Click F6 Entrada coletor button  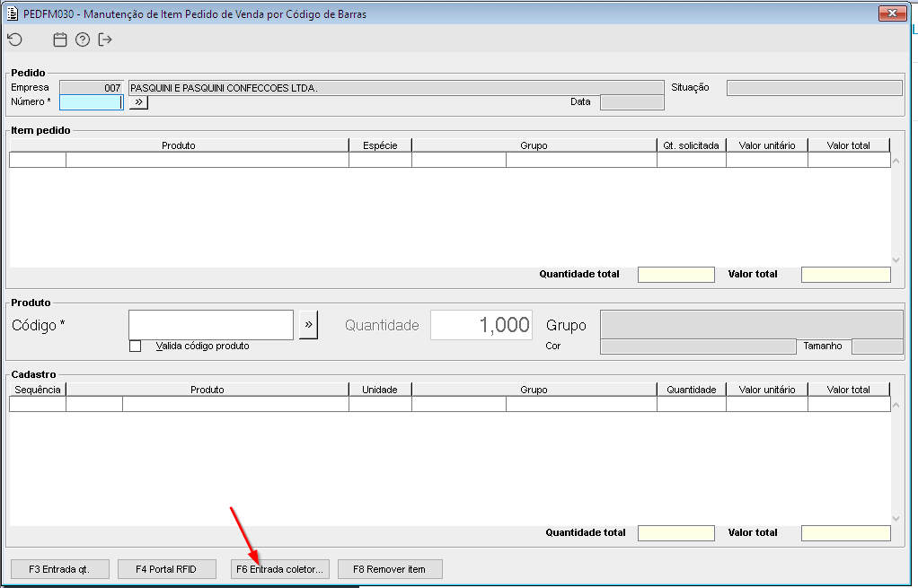280,569
